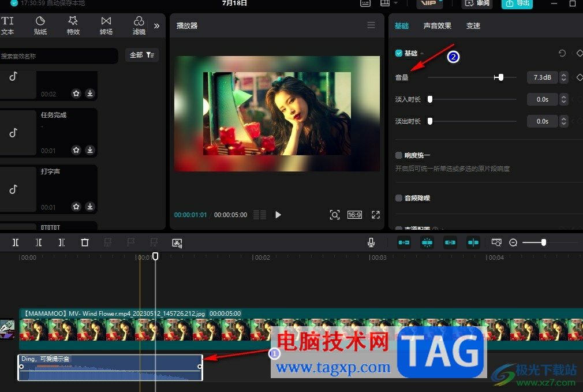Reset the 基础 audio settings
Viewport: 583px width, 392px height.
(x=562, y=53)
